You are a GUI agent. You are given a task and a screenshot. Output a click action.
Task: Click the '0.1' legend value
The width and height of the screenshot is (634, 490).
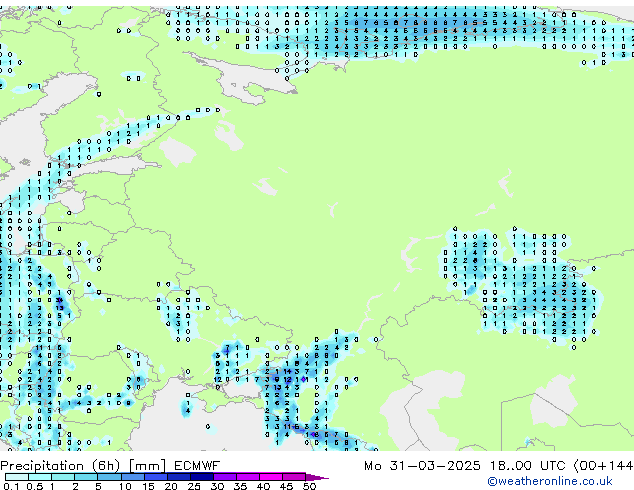pos(11,486)
